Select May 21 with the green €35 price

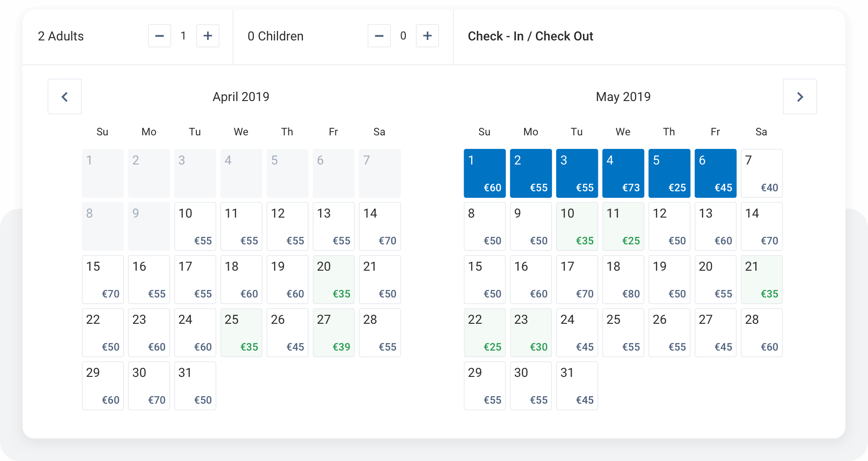(x=761, y=279)
